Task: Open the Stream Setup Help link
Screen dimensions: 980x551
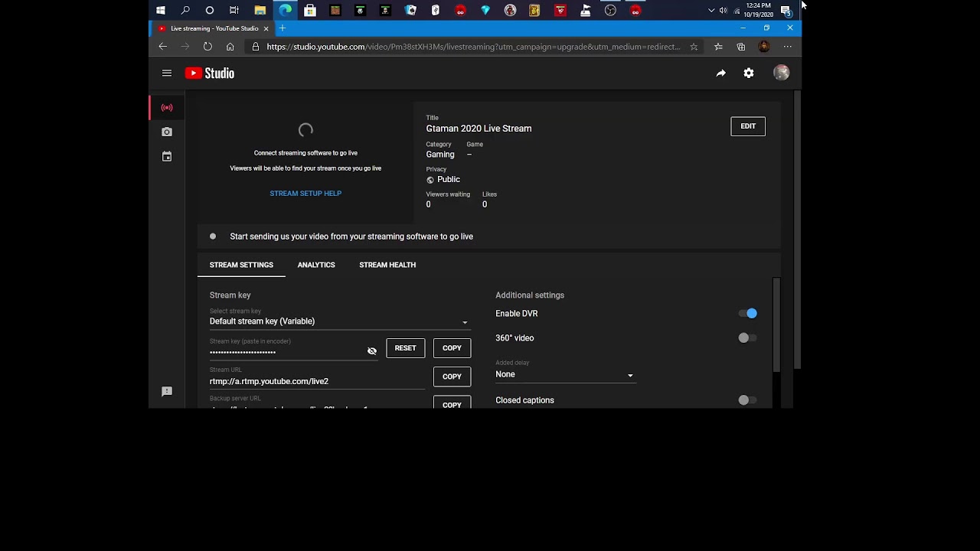Action: [305, 194]
